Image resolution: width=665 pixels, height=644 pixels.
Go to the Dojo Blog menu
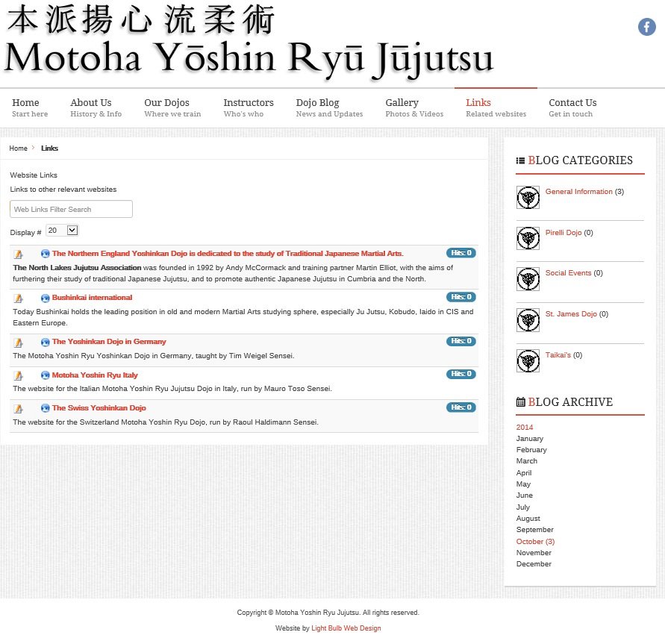click(328, 107)
